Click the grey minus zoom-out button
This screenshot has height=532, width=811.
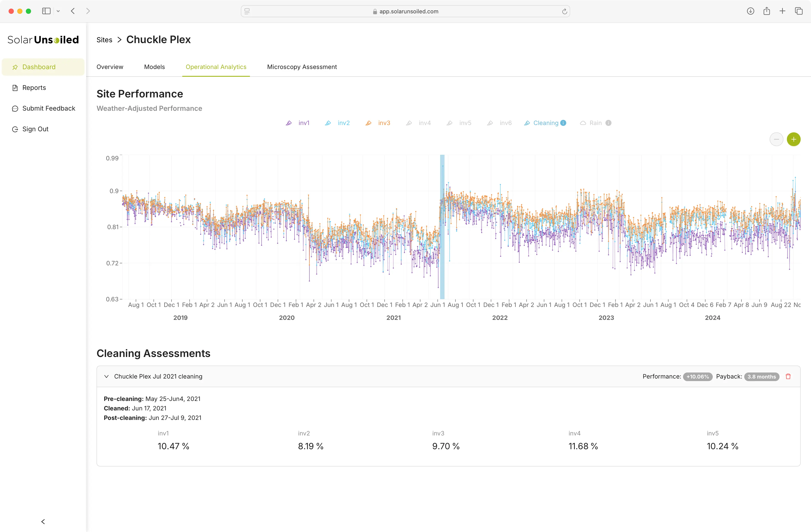click(x=776, y=139)
